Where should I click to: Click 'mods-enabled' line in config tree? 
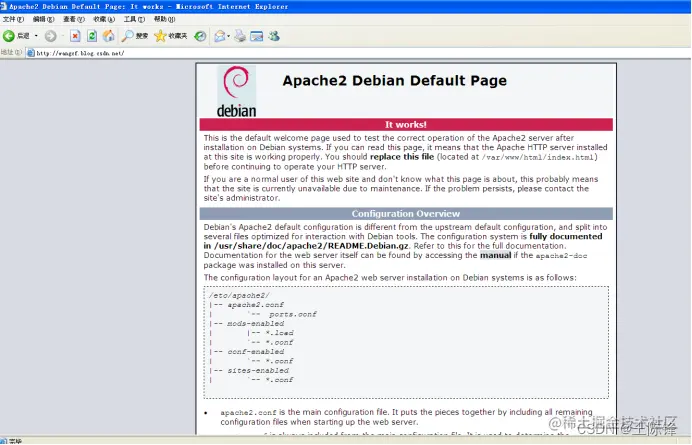pyautogui.click(x=256, y=324)
